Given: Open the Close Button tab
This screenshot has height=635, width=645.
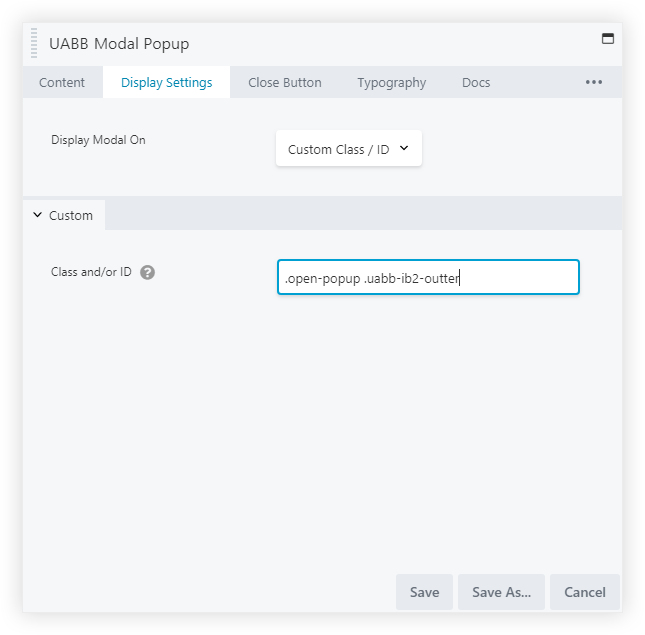Looking at the screenshot, I should pos(285,82).
